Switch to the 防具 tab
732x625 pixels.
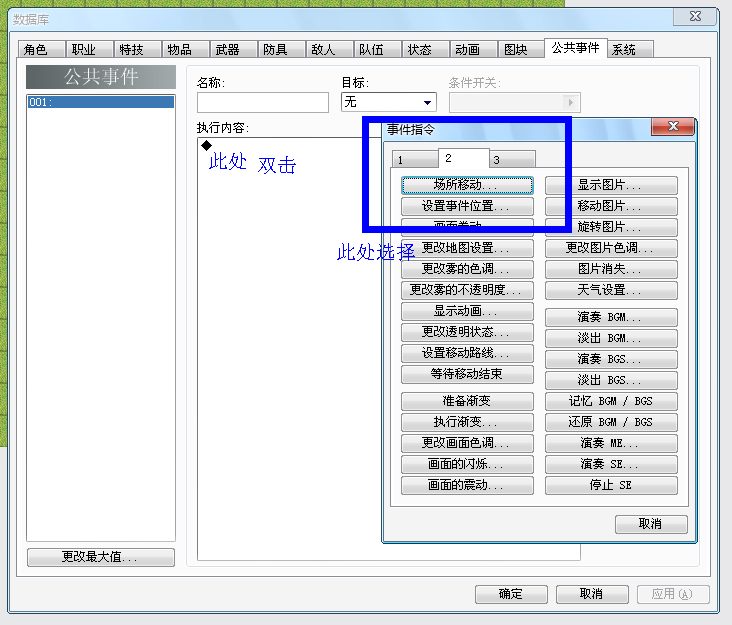pyautogui.click(x=282, y=49)
